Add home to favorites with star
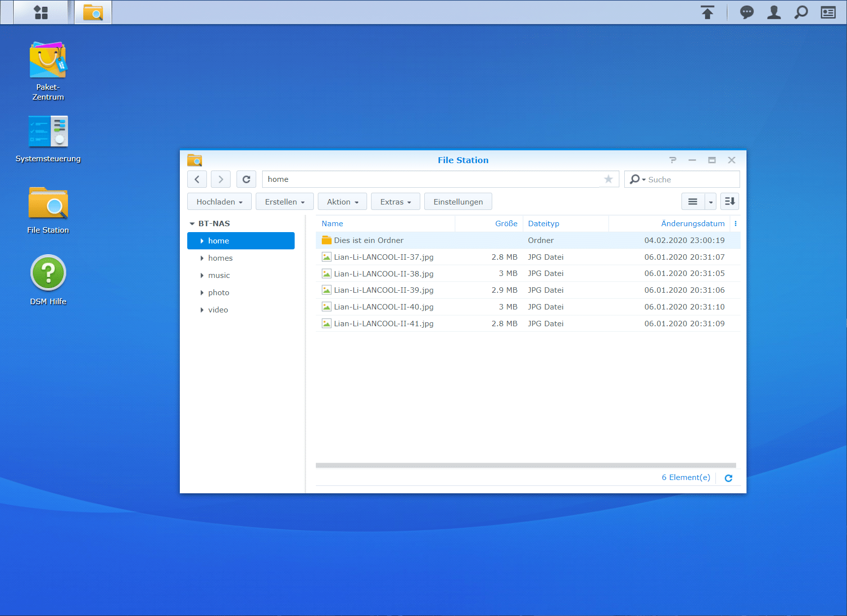 [x=609, y=179]
